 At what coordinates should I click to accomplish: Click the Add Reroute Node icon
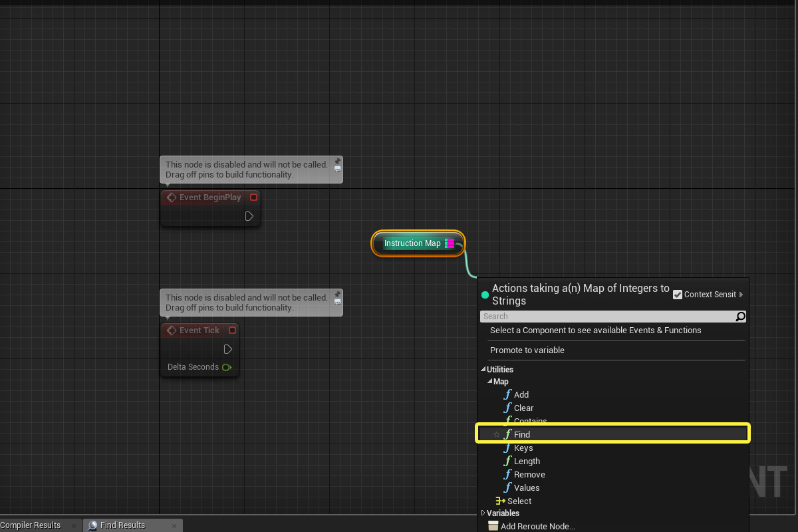(493, 526)
